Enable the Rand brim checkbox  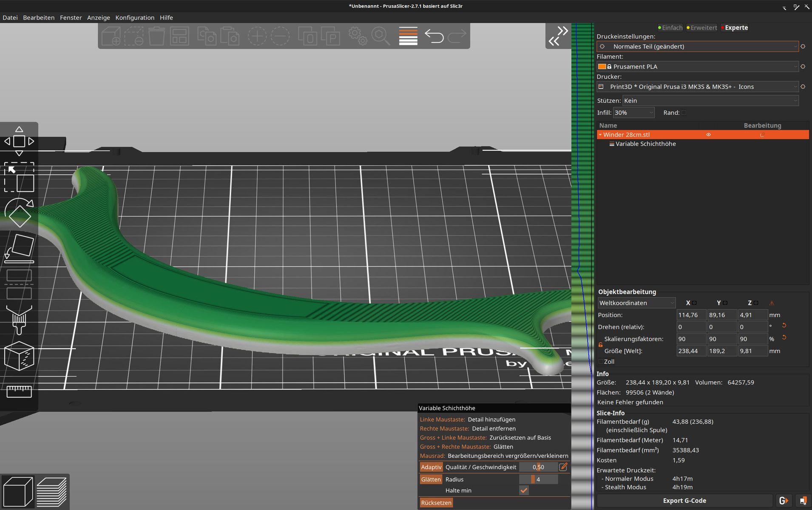[x=684, y=113]
